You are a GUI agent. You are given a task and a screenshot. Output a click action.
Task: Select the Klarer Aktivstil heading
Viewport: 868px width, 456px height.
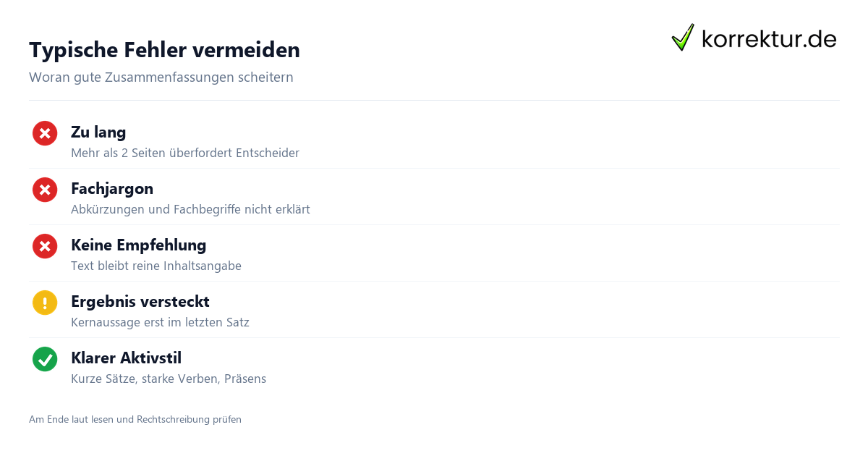tap(126, 358)
